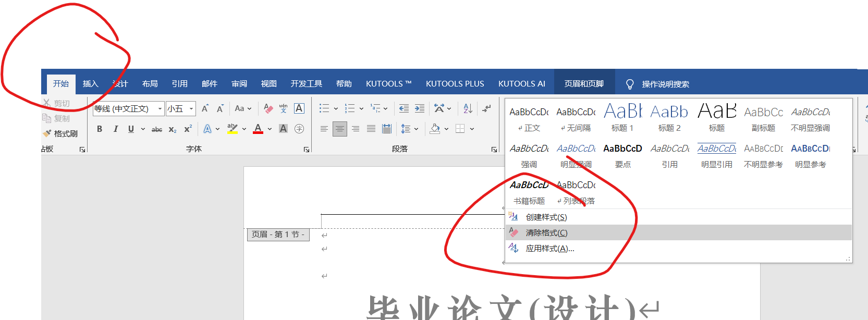The width and height of the screenshot is (868, 320).
Task: Switch to the 插入 (Insert) tab
Action: click(x=91, y=84)
